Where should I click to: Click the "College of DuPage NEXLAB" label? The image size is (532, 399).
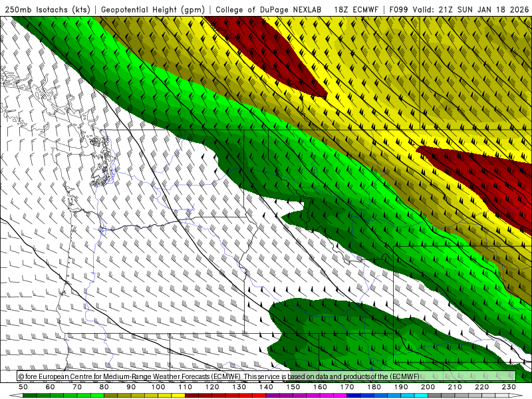point(269,10)
